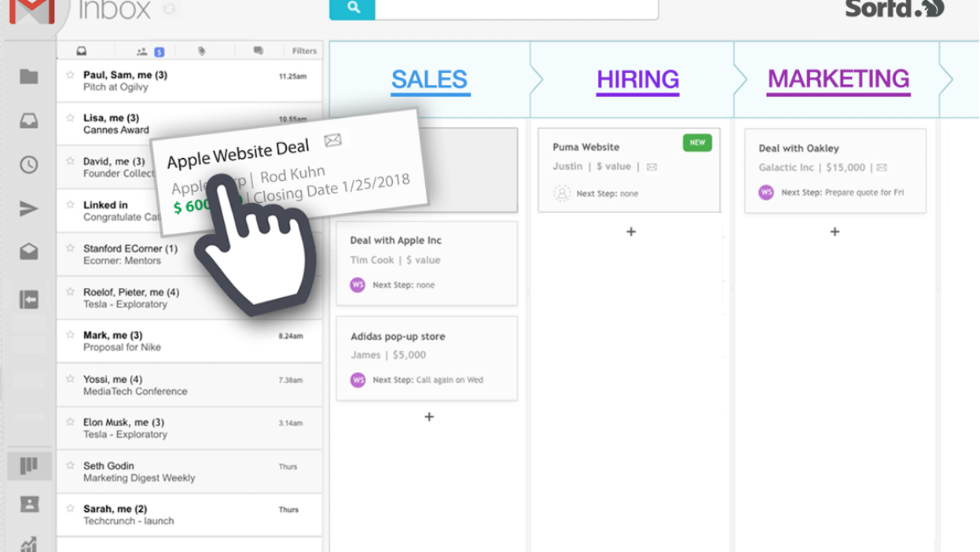This screenshot has height=552, width=980.
Task: Open Techcrunch - launch email subject
Action: [129, 521]
